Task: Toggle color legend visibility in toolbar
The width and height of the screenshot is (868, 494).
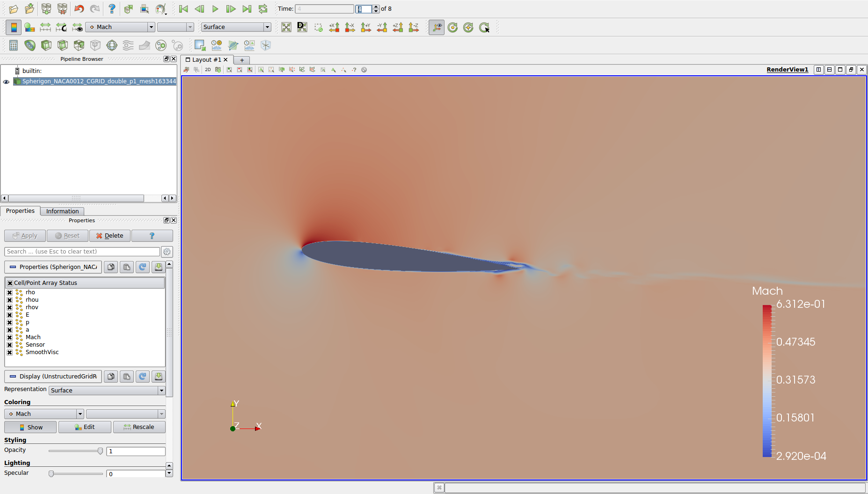Action: pyautogui.click(x=14, y=28)
